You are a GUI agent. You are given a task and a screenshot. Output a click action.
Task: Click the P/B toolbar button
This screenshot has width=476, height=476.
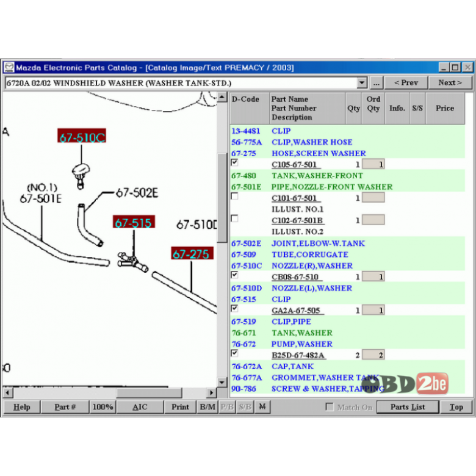(x=227, y=407)
